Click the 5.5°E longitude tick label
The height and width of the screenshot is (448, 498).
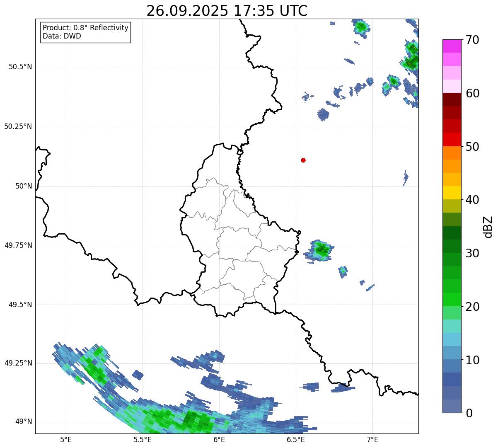(x=143, y=439)
